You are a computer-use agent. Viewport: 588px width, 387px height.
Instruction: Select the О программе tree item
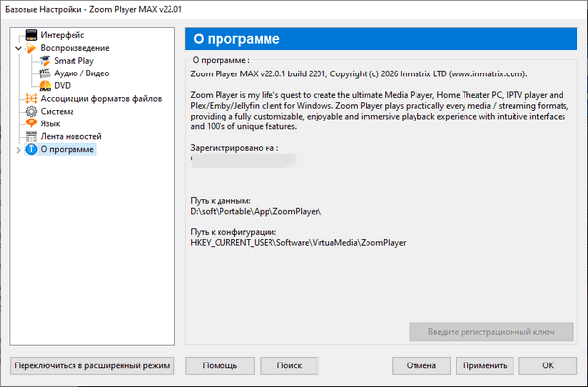pos(68,149)
